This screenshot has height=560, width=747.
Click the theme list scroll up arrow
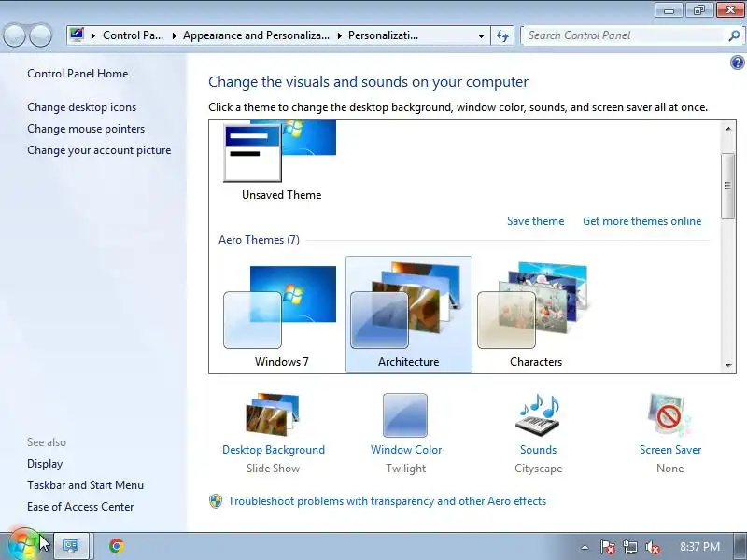728,129
